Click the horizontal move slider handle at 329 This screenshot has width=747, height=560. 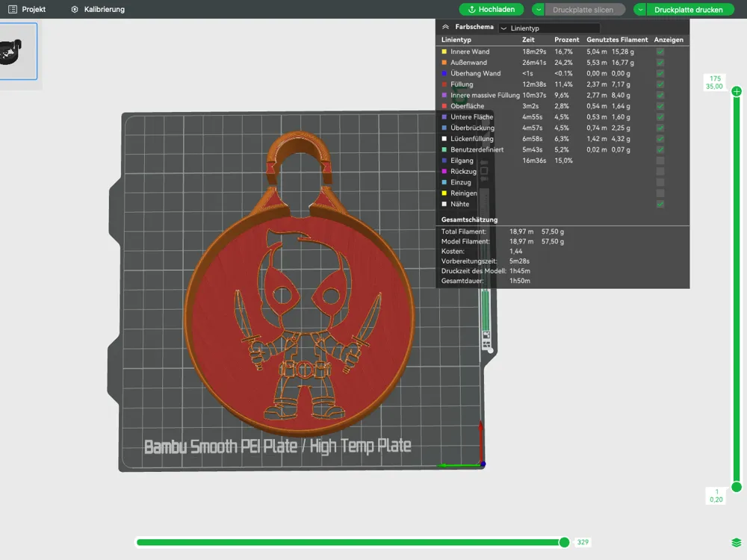pos(564,542)
